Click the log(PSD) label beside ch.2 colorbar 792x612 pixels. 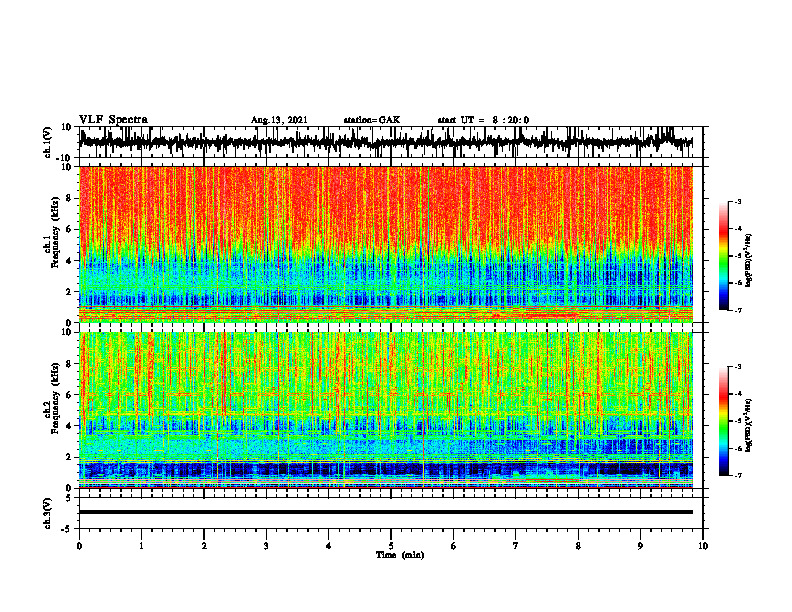pos(748,426)
